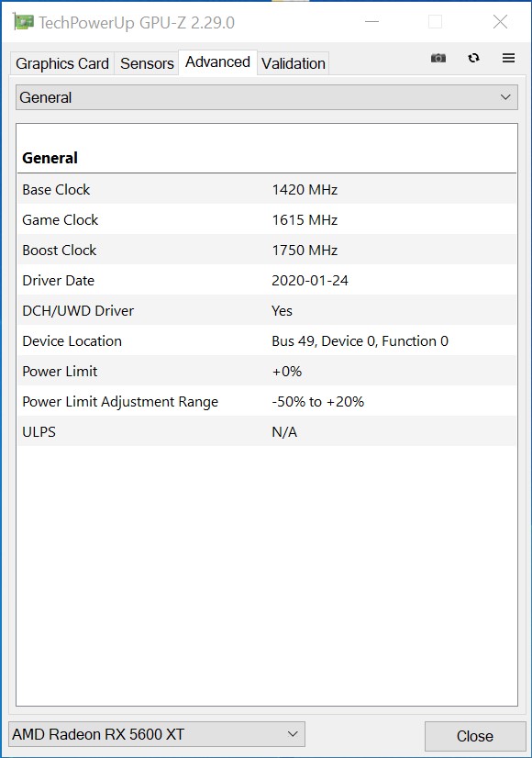Select the ULPS row
Screen dimensions: 532x758
pos(267,431)
